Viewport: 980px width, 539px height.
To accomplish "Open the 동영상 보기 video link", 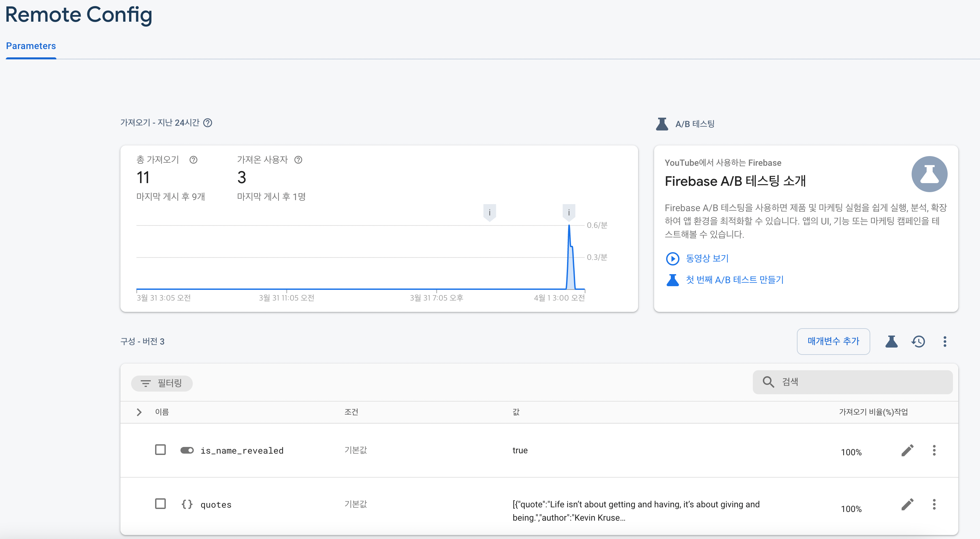I will (x=707, y=258).
